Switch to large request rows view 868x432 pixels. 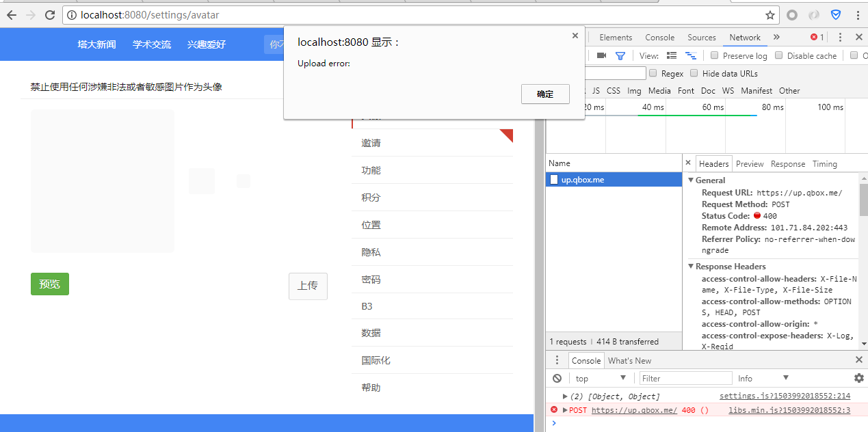pos(672,55)
